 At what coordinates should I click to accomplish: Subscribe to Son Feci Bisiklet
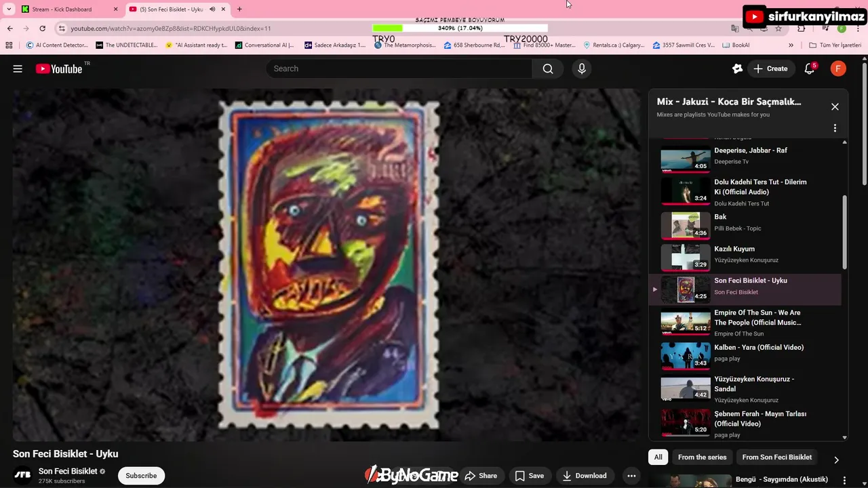pyautogui.click(x=141, y=476)
